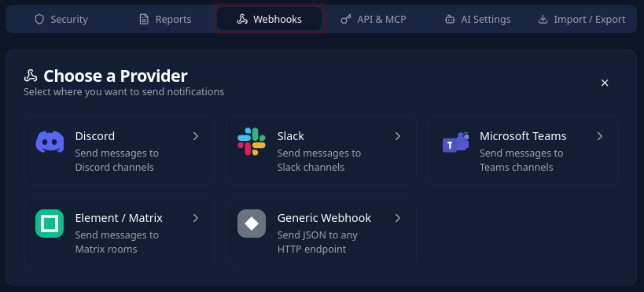Choose the Slack provider title

click(x=290, y=136)
